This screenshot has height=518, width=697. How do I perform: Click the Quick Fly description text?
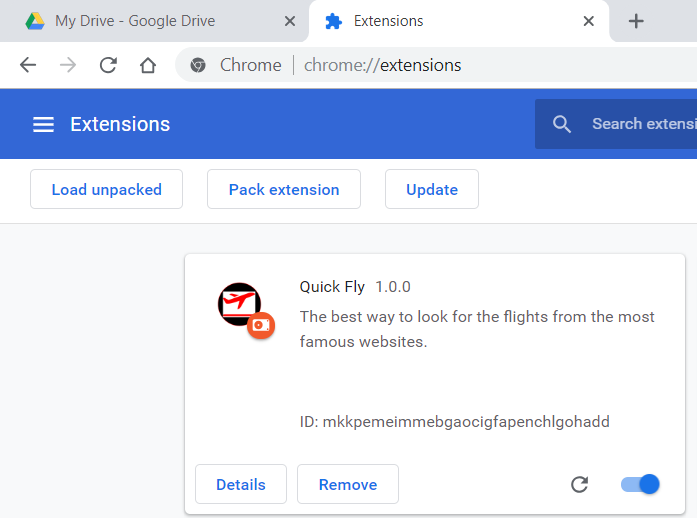(x=477, y=329)
